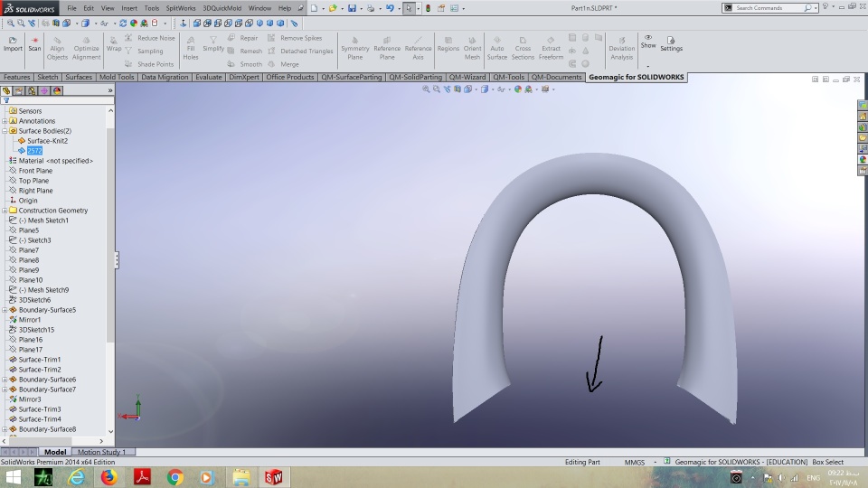Open the Search Commands dropdown arrow
Image resolution: width=868 pixels, height=488 pixels.
pyautogui.click(x=816, y=8)
